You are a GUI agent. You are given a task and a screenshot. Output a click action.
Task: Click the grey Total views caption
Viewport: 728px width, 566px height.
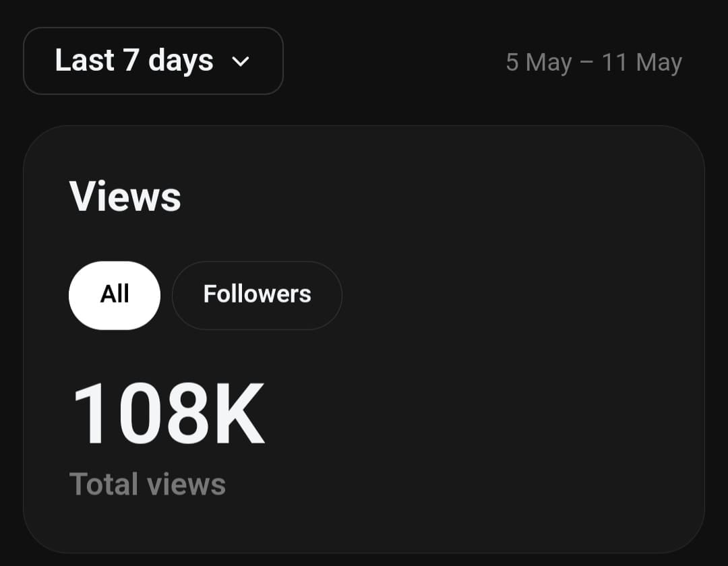(148, 484)
